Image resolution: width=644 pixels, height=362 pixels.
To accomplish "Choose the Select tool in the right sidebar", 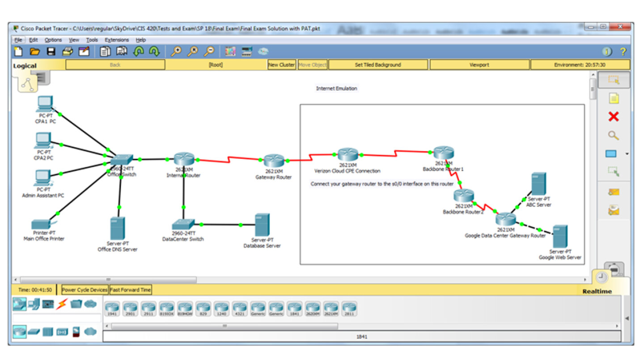I will [613, 80].
